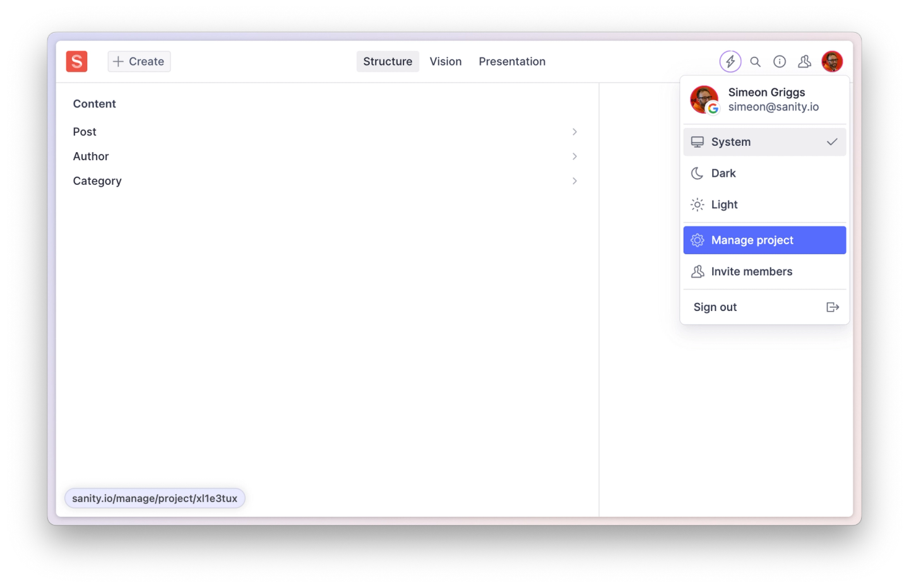Open the command palette lightning icon
Viewport: 909px width, 588px height.
click(730, 61)
